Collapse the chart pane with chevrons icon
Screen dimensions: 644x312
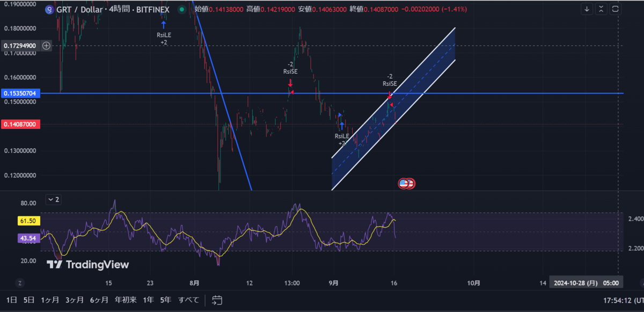(601, 9)
